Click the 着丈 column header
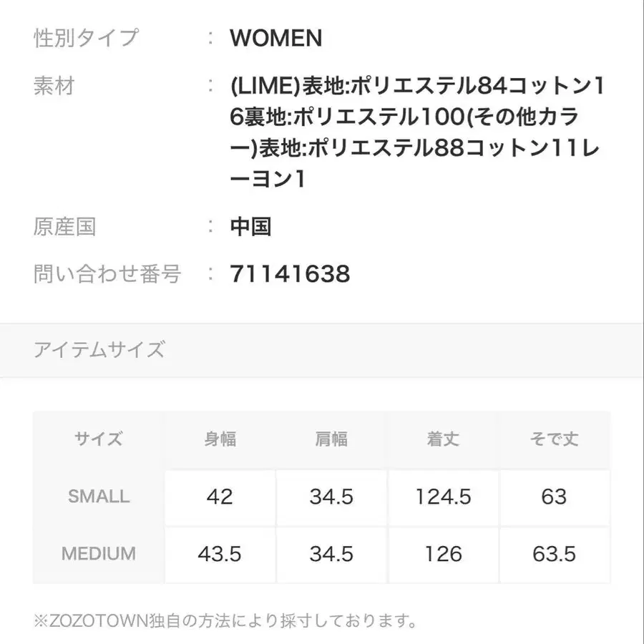The width and height of the screenshot is (644, 644). click(x=443, y=439)
